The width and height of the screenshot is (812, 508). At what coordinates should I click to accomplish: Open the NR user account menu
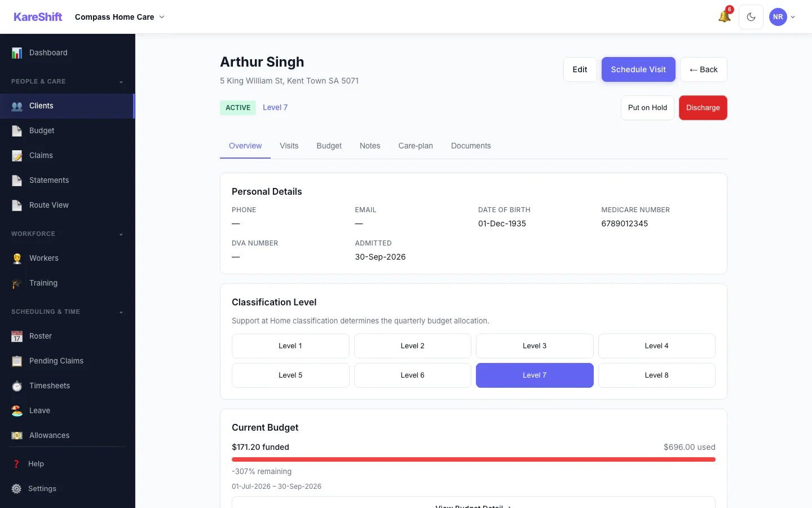click(783, 17)
